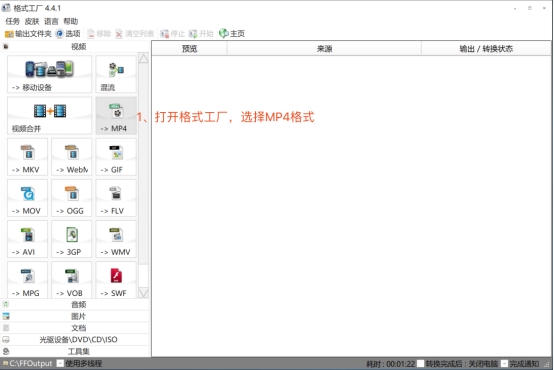Open the 视频合并 video merge tool
The image size is (554, 370).
[49, 116]
